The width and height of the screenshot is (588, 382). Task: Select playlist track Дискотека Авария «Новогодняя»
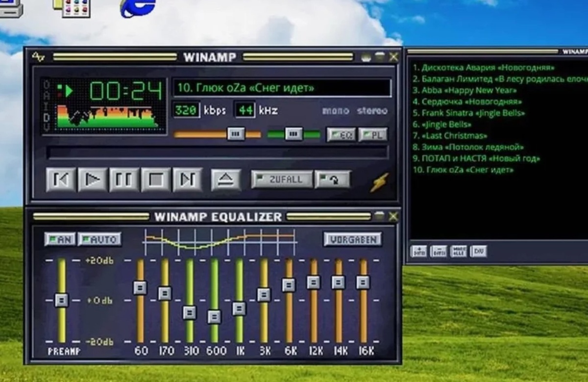483,68
